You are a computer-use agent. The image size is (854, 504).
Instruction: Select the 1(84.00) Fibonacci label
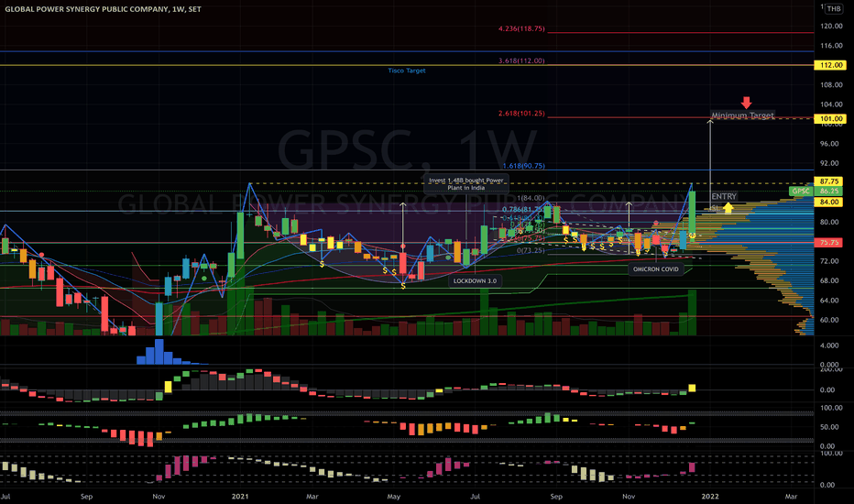point(531,198)
